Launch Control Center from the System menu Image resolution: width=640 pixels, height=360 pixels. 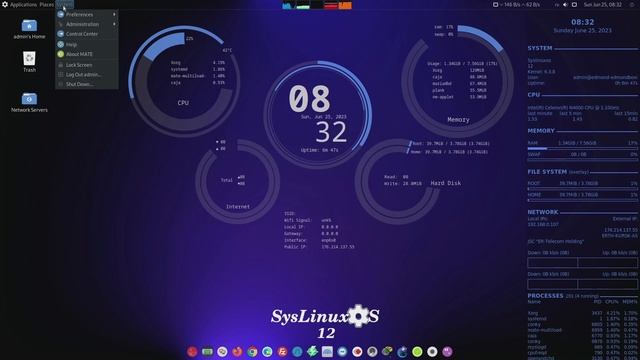pos(87,34)
